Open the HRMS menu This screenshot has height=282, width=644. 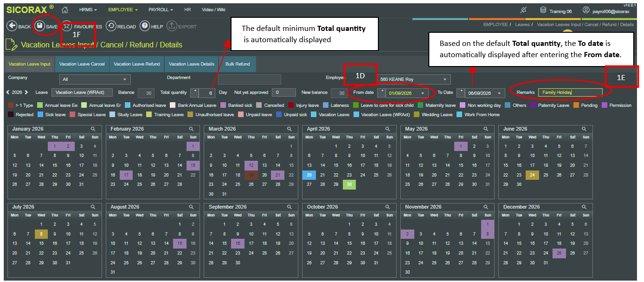tap(88, 10)
